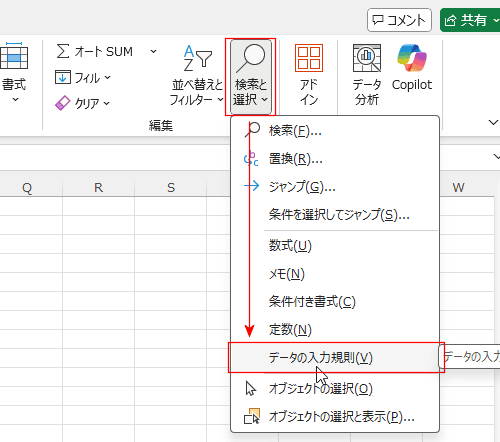Open the アドイン (Add-ins) button
500x442 pixels.
pyautogui.click(x=309, y=75)
